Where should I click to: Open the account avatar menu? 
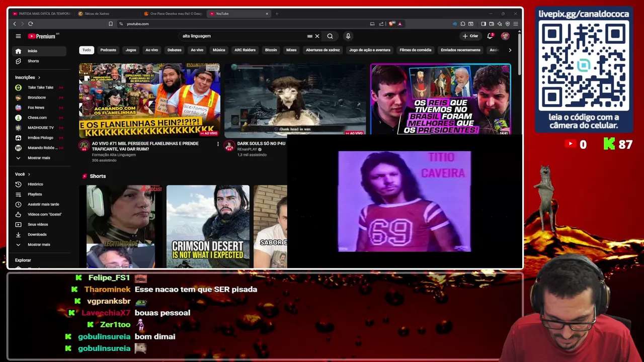pos(505,36)
